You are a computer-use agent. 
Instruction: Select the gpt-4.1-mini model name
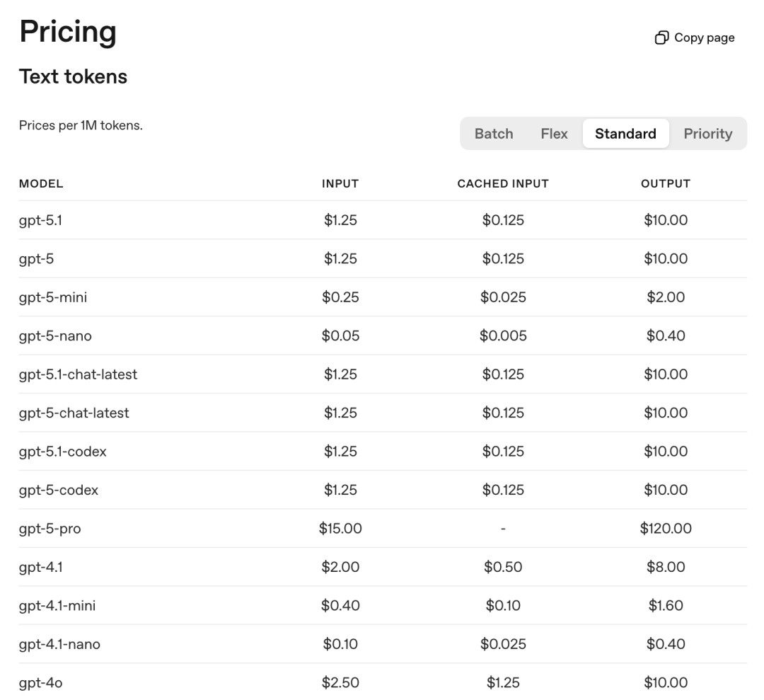tap(57, 605)
